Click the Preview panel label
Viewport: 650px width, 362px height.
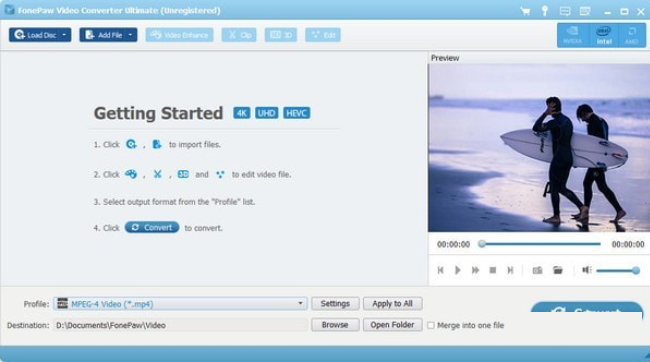(445, 58)
